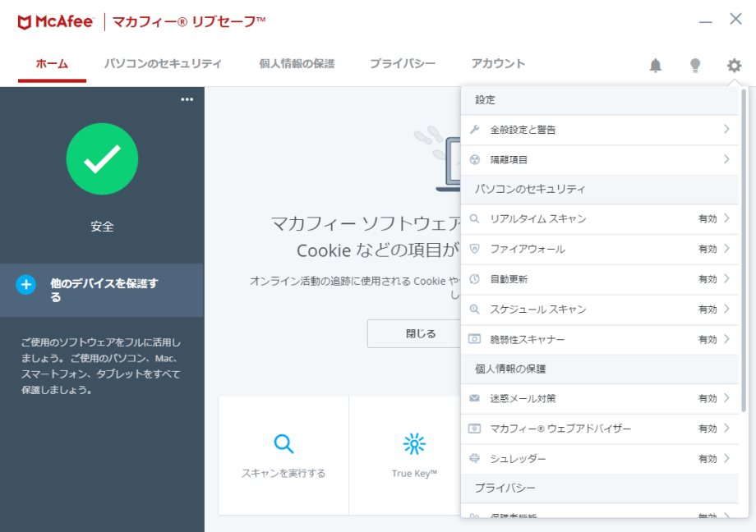The image size is (756, 532).
Task: Expand the スケジュール スキャン row chevron
Action: click(x=726, y=309)
